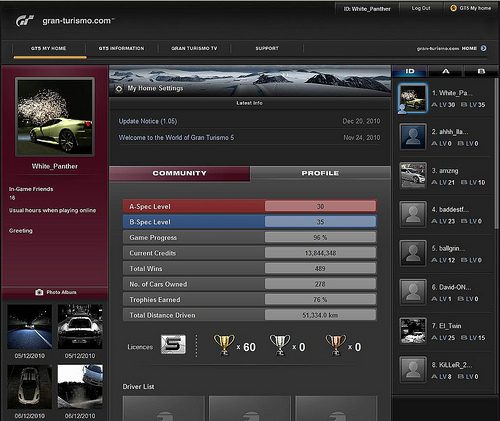The width and height of the screenshot is (500, 421).
Task: Click Total Distance Driven value
Action: [x=320, y=315]
